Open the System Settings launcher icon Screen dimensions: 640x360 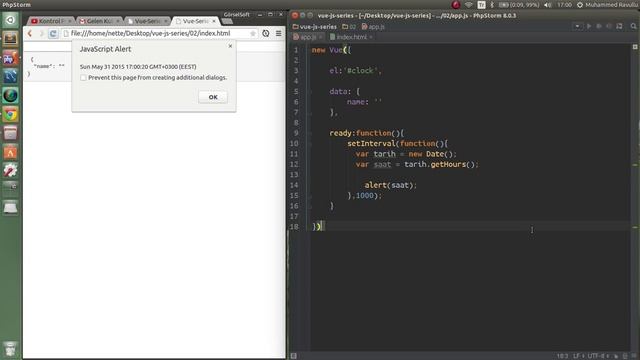point(10,170)
